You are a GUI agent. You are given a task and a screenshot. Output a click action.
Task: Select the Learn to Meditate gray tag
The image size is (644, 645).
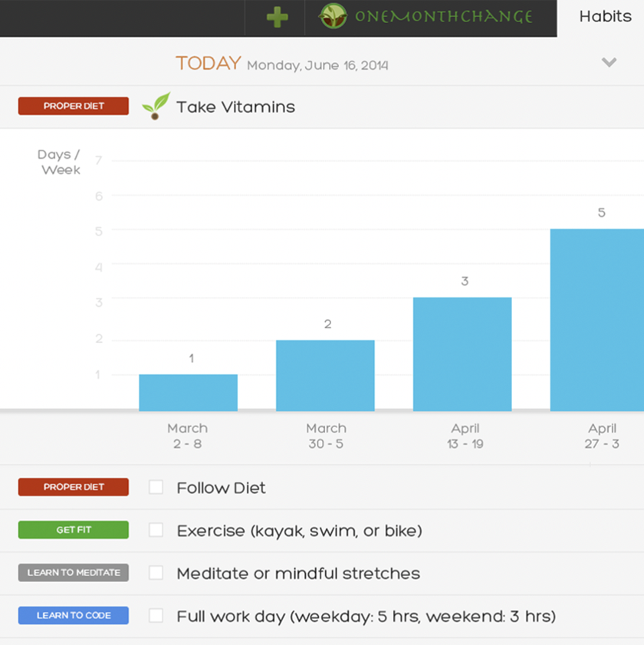(x=74, y=573)
